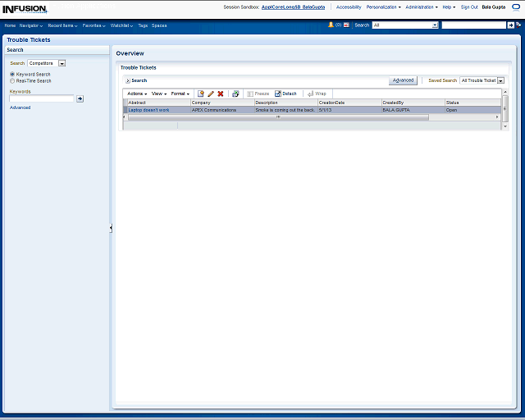Click the Keywords input field
The image size is (525, 420).
click(x=42, y=98)
